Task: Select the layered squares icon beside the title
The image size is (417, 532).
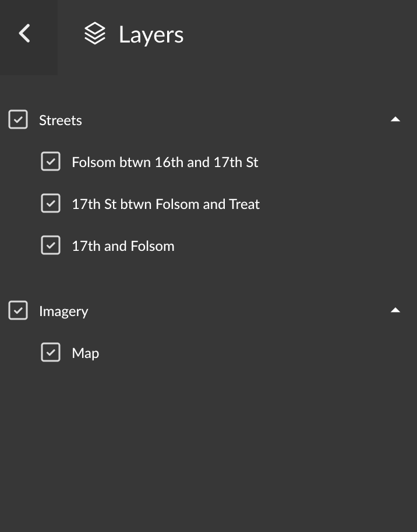Action: coord(95,34)
